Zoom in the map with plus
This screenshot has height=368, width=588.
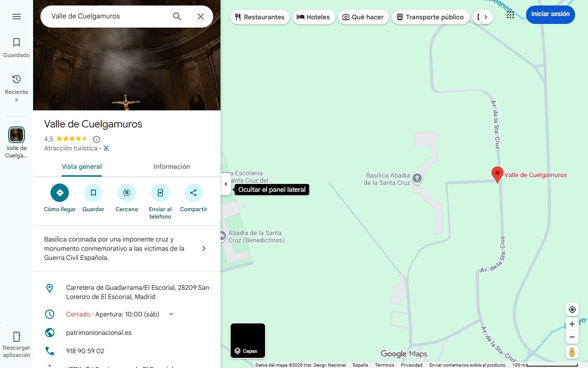572,324
